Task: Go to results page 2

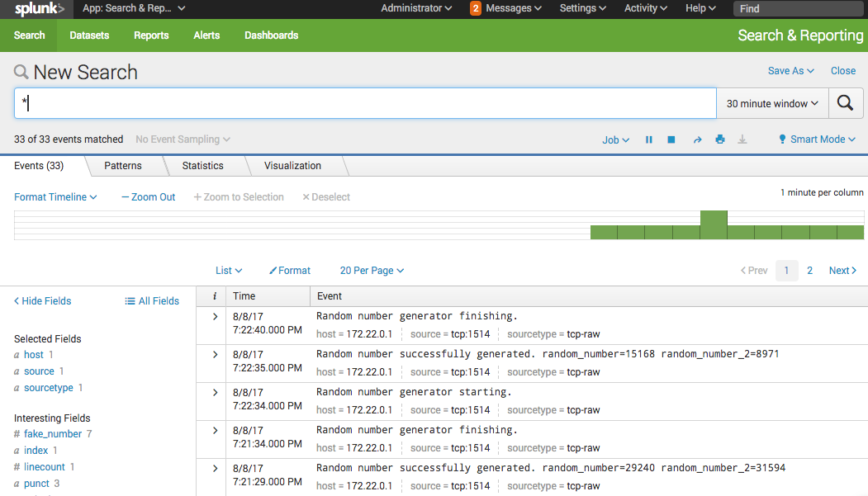Action: point(810,271)
